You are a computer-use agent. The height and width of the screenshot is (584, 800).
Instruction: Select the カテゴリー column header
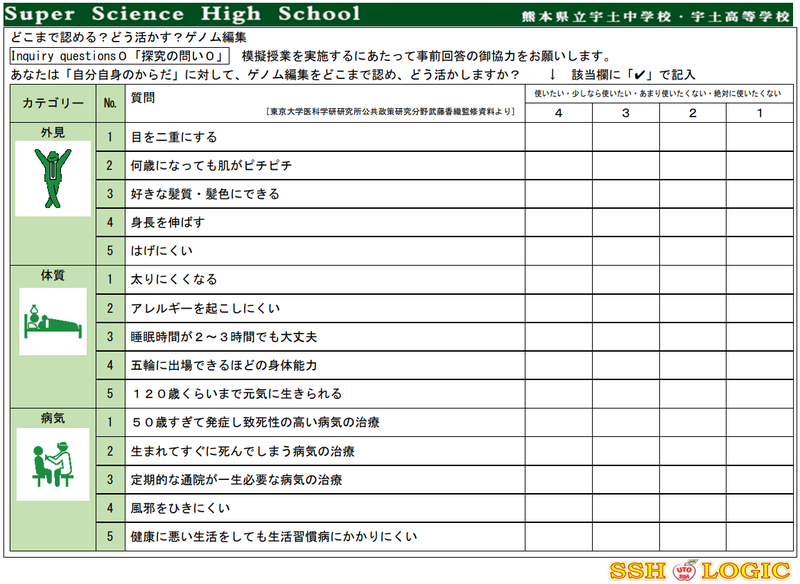coord(52,104)
